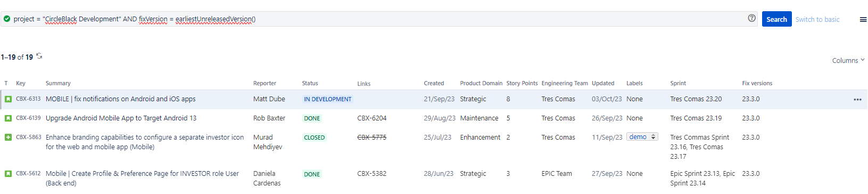Open issue key CBX-5612
The height and width of the screenshot is (194, 868).
28,173
